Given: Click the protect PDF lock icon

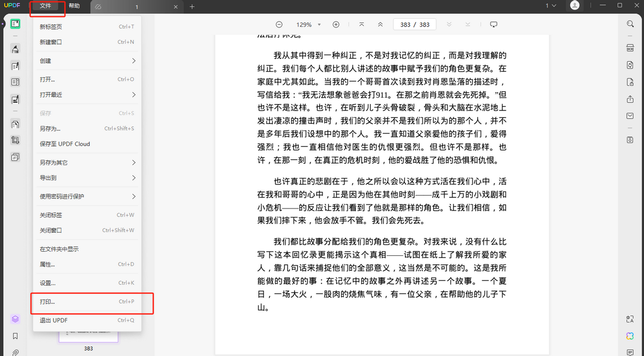Looking at the screenshot, I should pyautogui.click(x=630, y=82).
